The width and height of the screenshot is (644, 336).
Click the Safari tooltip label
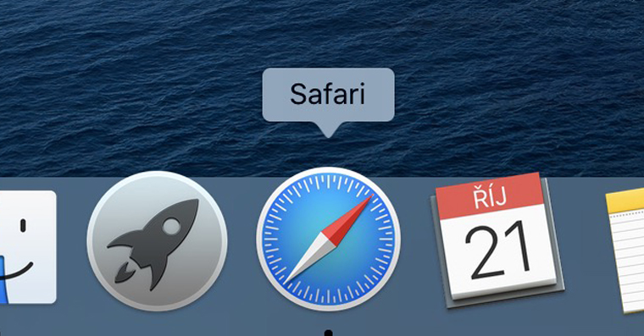pos(328,94)
